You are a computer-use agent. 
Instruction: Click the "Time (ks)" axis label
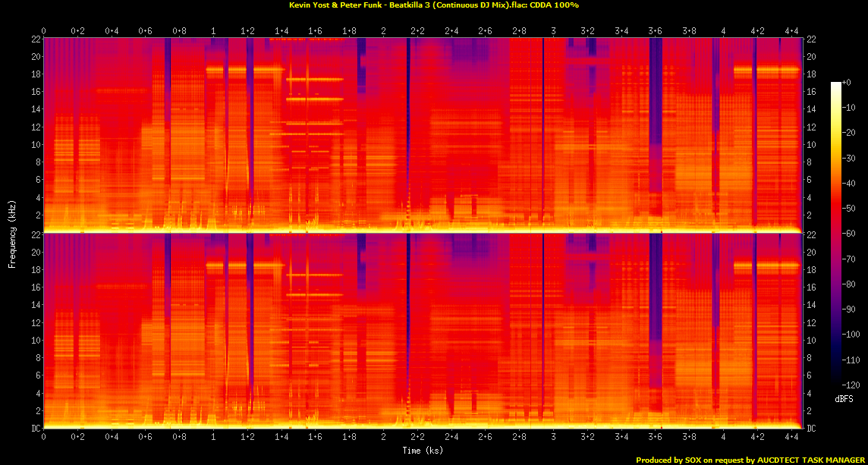click(x=423, y=451)
